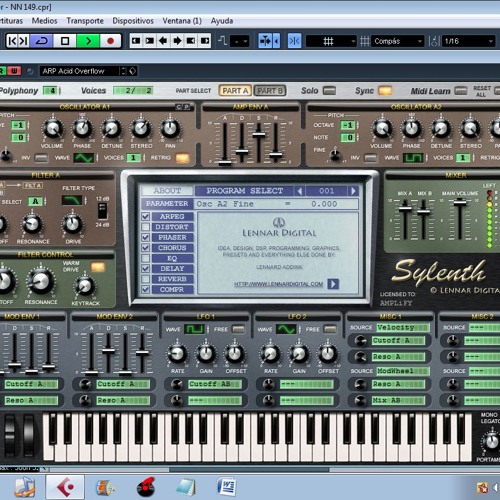Toggle the Warm Drive button
The width and height of the screenshot is (500, 500).
point(98,266)
